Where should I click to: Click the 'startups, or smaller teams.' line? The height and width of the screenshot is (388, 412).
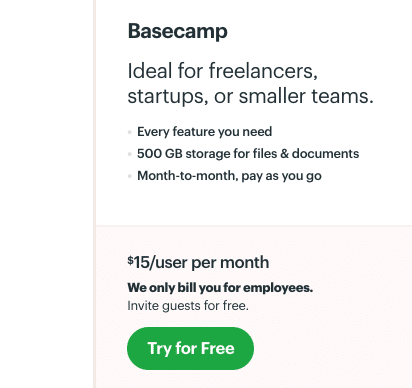250,96
